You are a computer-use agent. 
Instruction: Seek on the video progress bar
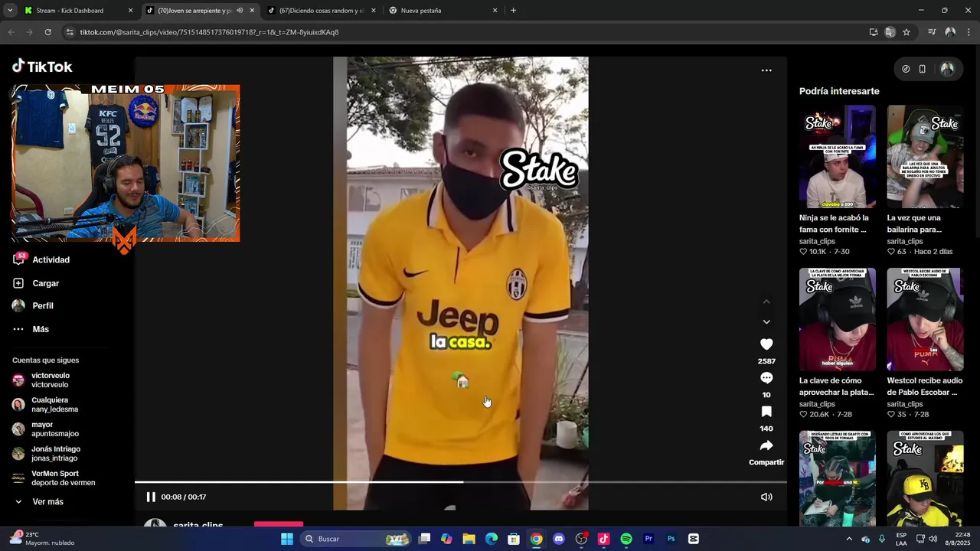tap(461, 482)
